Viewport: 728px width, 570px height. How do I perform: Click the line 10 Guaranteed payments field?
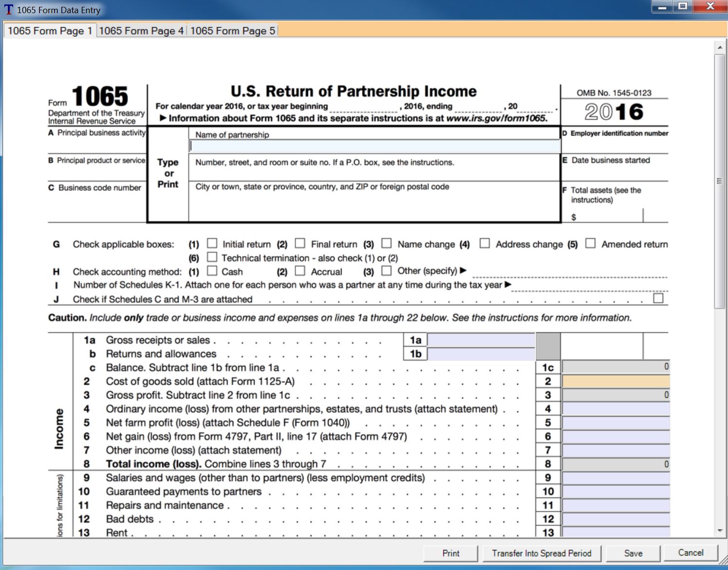(x=616, y=491)
